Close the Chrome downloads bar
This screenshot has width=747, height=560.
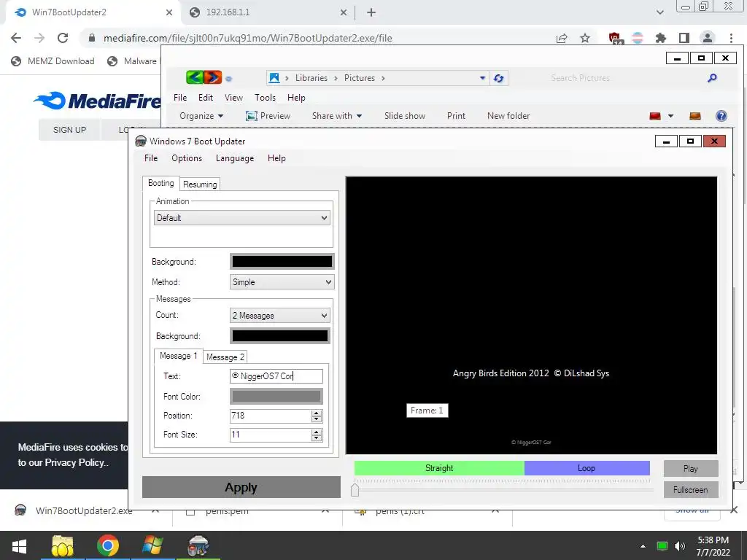(734, 510)
